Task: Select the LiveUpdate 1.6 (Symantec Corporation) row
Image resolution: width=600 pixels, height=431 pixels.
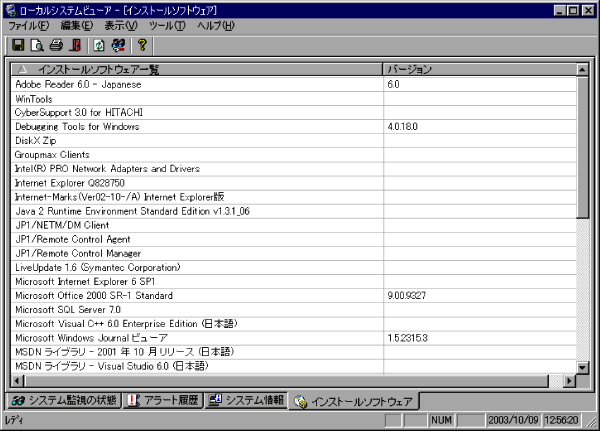Action: pyautogui.click(x=294, y=268)
